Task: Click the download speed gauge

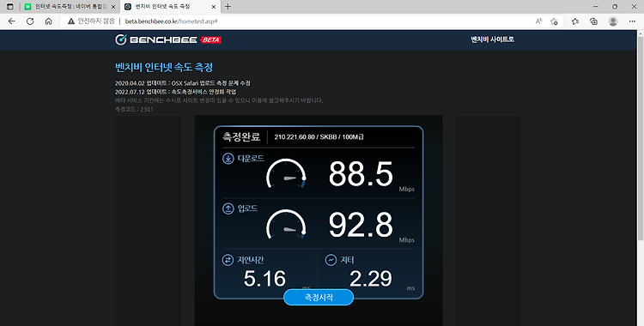Action: tap(286, 173)
